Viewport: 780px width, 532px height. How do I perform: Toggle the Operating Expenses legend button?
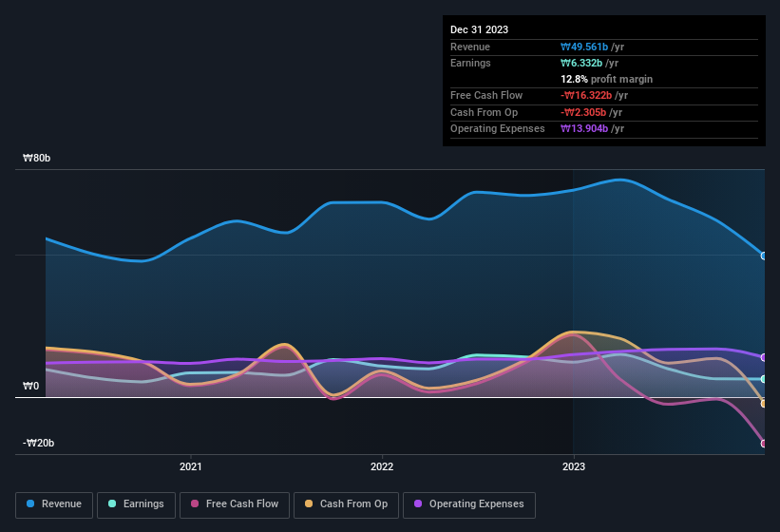[469, 504]
